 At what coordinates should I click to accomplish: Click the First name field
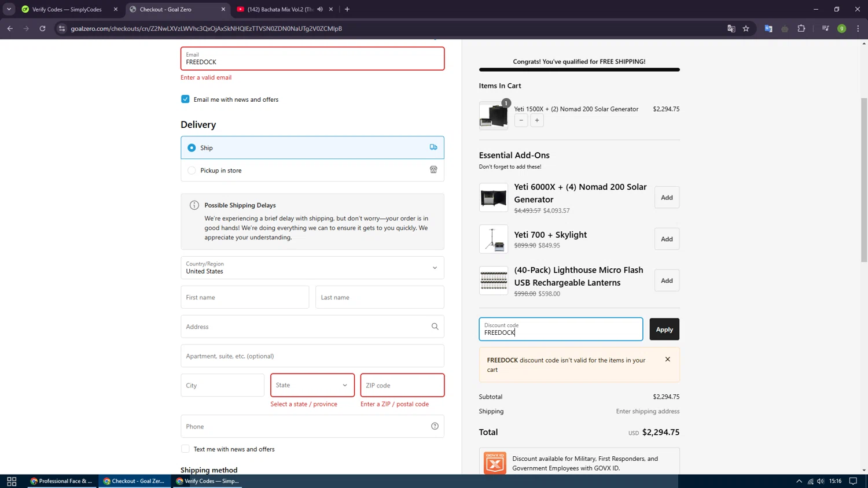pos(245,297)
